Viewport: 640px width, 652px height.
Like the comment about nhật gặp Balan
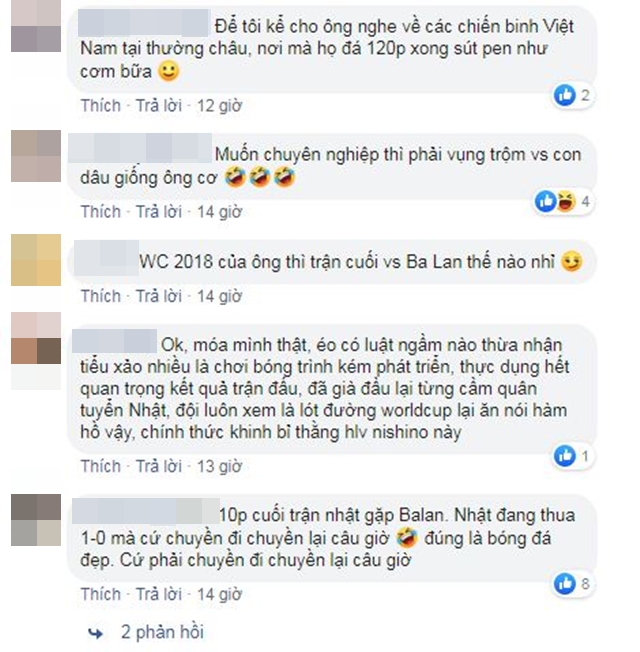pyautogui.click(x=101, y=594)
